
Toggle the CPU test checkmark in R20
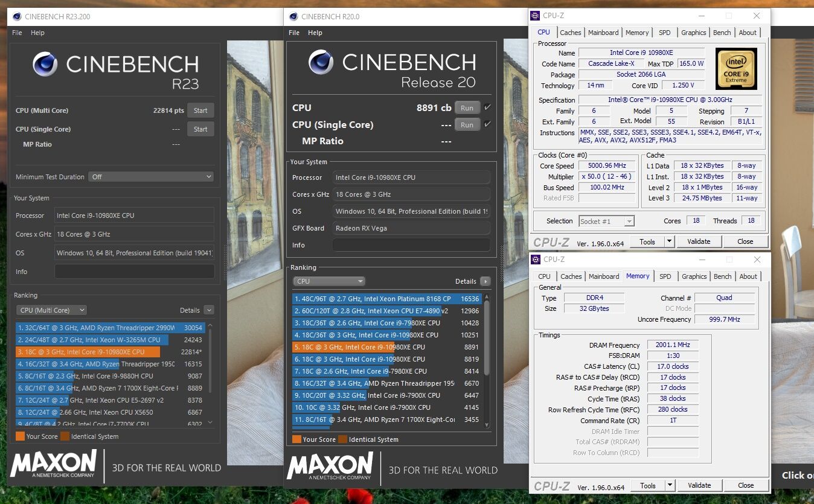click(x=487, y=107)
